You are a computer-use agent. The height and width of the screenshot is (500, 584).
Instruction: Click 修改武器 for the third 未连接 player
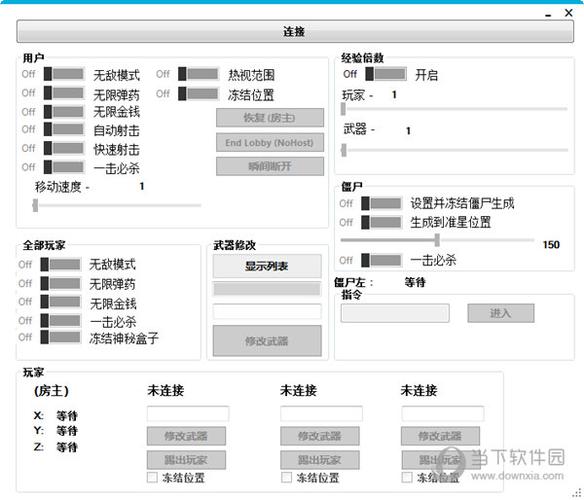[x=440, y=436]
